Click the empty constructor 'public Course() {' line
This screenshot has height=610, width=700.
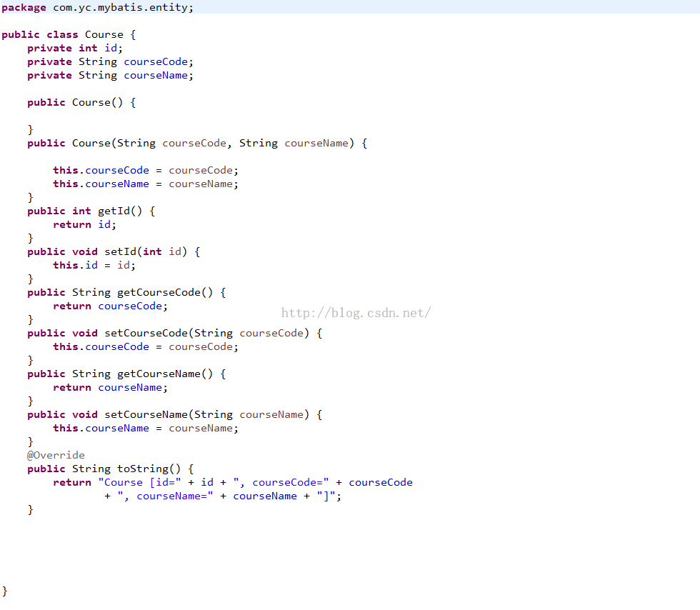(81, 103)
